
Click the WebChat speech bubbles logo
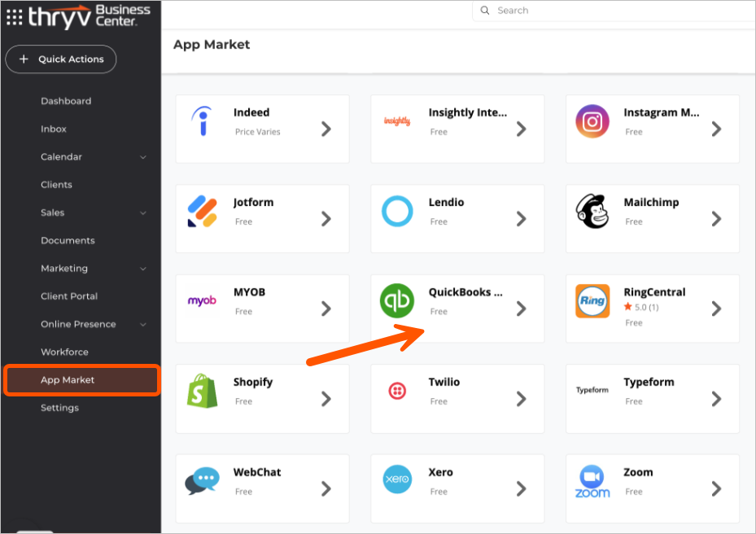[203, 481]
